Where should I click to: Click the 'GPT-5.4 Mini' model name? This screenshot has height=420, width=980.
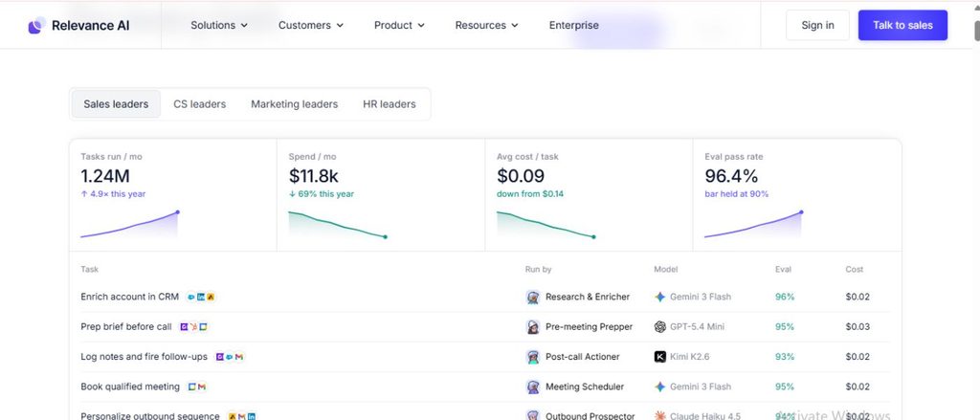pos(697,327)
